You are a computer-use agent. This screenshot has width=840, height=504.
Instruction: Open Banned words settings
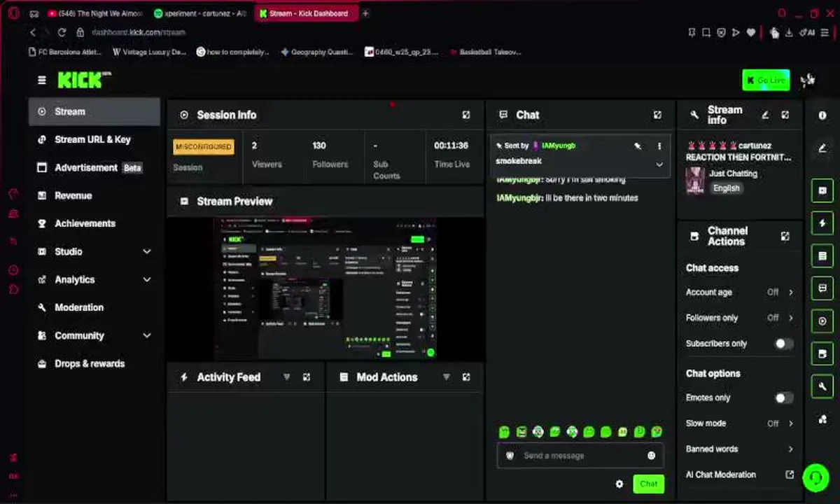740,449
